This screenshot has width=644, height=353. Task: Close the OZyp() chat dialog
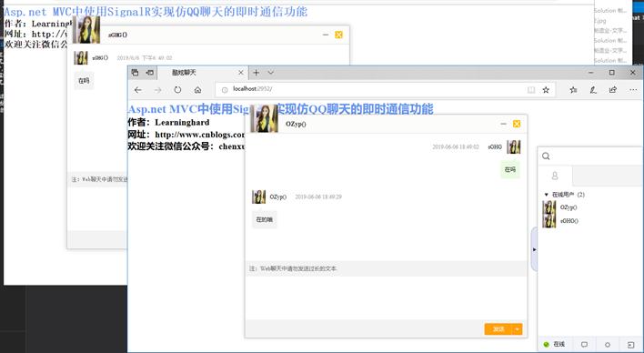click(517, 124)
